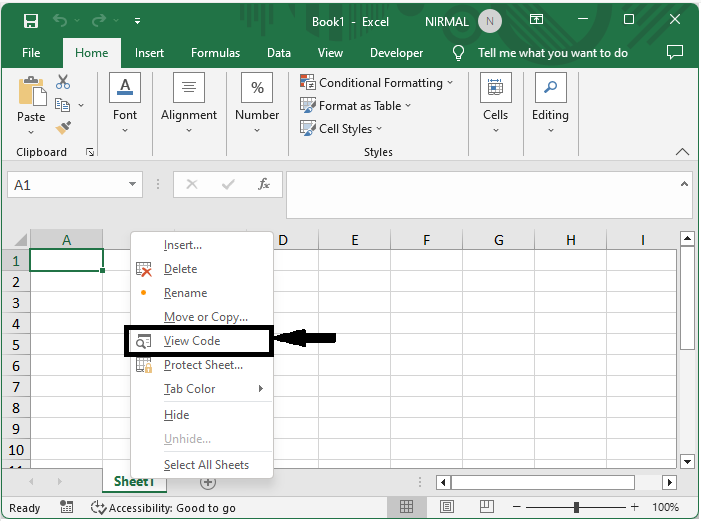Click the New Sheet plus button
Image resolution: width=701 pixels, height=521 pixels.
208,483
